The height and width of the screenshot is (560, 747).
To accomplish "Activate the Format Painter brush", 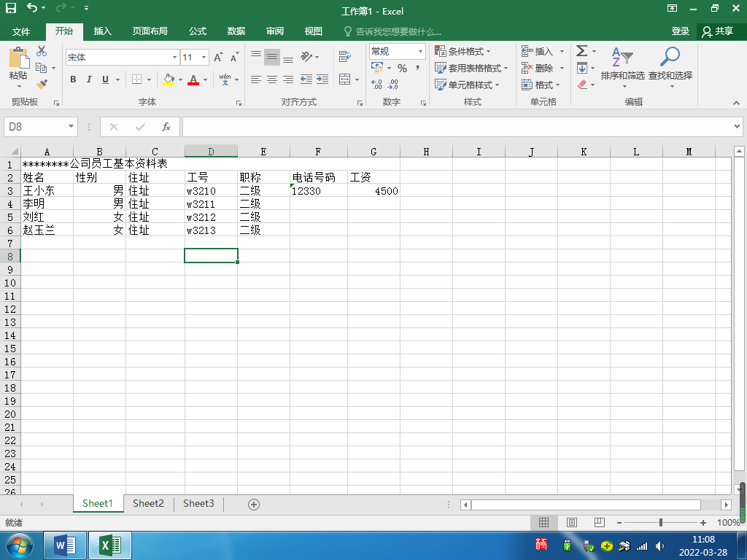I will [42, 85].
